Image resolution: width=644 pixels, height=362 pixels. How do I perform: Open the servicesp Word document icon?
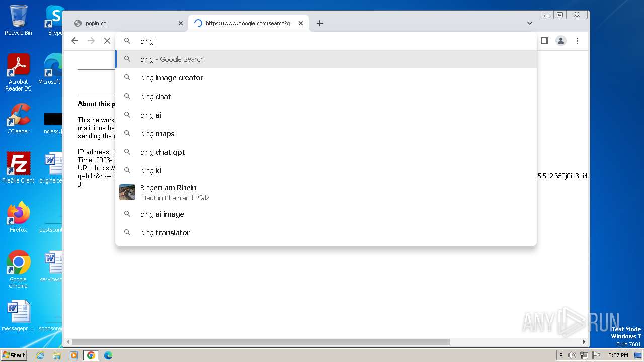click(x=52, y=266)
